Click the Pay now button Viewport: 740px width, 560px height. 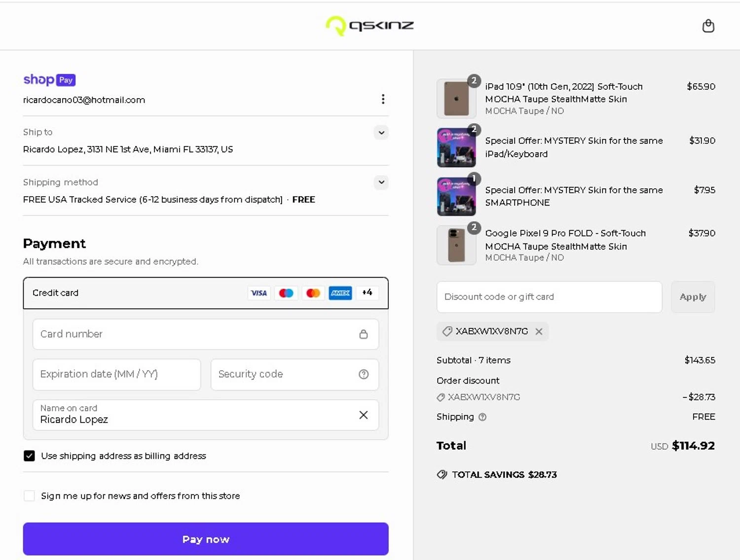pyautogui.click(x=206, y=539)
